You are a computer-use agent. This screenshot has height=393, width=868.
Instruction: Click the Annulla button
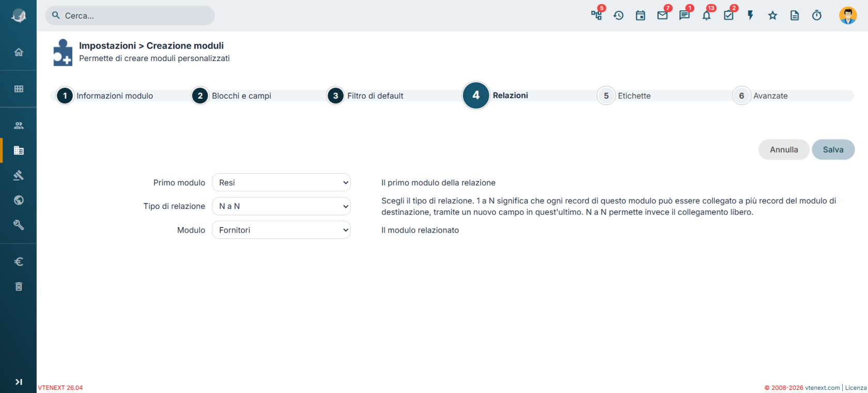coord(784,149)
